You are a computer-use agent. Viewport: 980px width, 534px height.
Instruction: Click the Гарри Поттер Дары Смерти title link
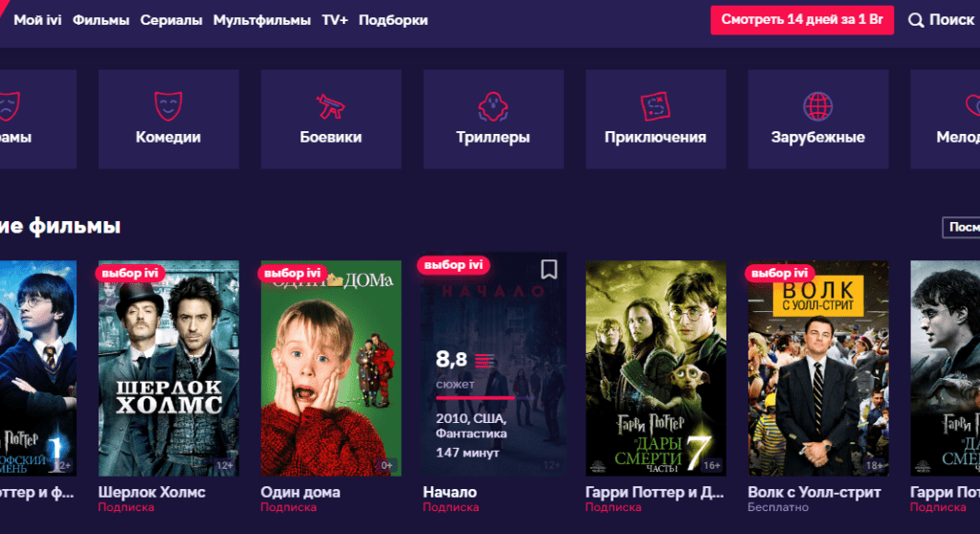[x=655, y=492]
